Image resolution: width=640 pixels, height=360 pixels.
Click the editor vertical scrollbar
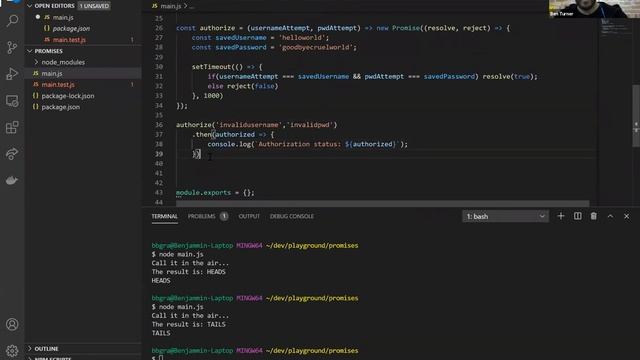click(636, 116)
